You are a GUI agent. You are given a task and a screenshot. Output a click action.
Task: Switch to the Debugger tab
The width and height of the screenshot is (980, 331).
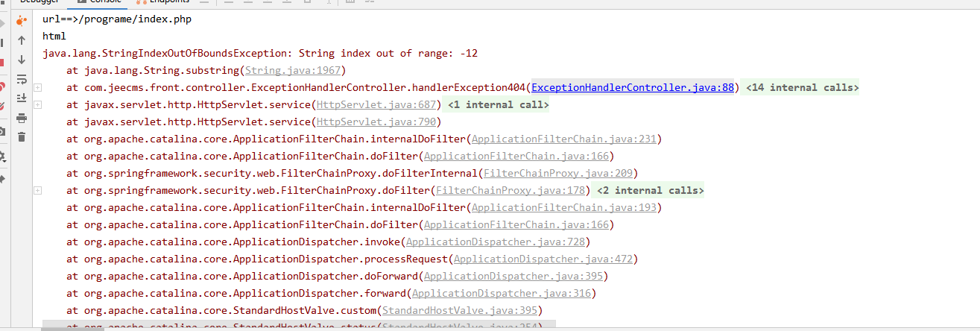click(x=39, y=2)
